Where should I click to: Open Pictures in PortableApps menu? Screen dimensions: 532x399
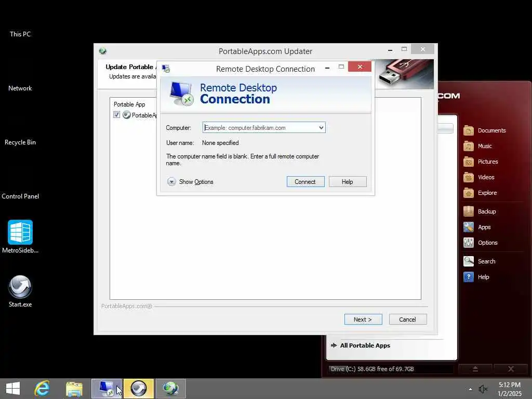point(481,162)
